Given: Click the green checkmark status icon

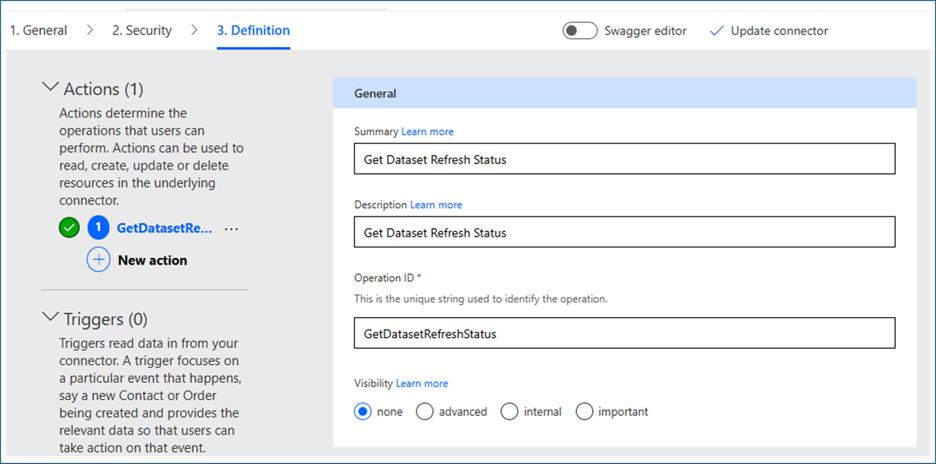Looking at the screenshot, I should [x=69, y=228].
